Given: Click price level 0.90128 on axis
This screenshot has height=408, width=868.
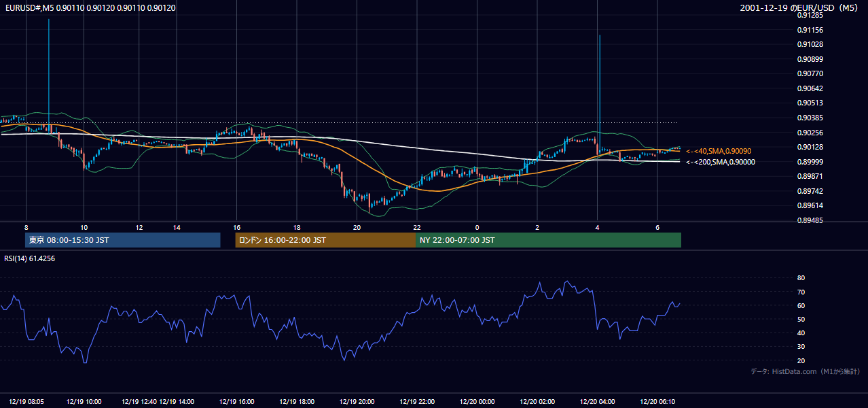Looking at the screenshot, I should [x=810, y=147].
